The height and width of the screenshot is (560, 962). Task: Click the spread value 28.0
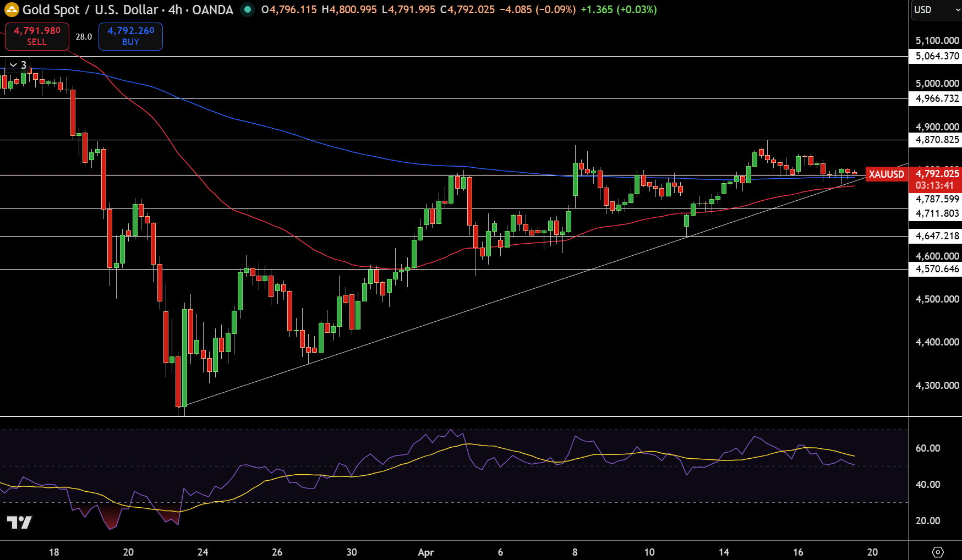point(84,37)
